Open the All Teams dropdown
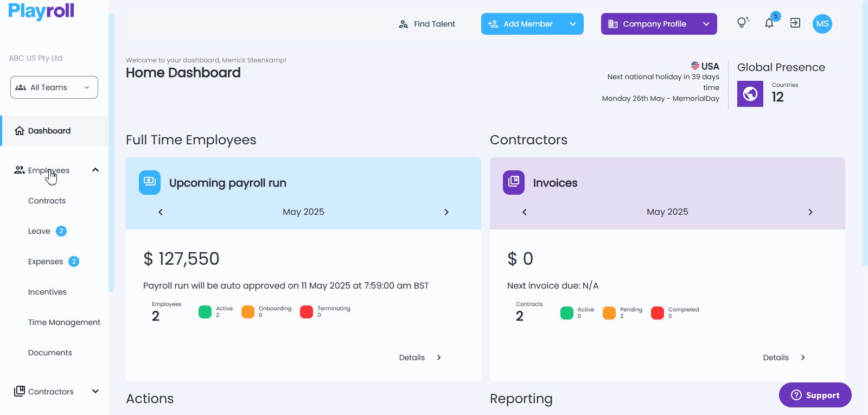Screen dimensions: 868x415 [x=54, y=87]
